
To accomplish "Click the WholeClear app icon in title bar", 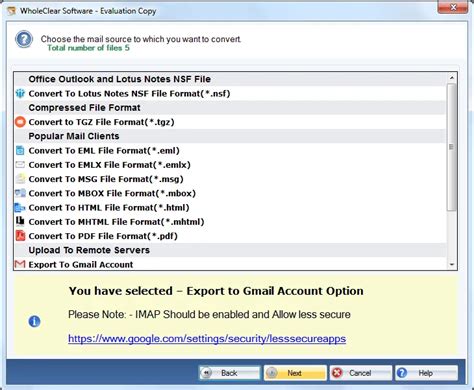I will (12, 11).
